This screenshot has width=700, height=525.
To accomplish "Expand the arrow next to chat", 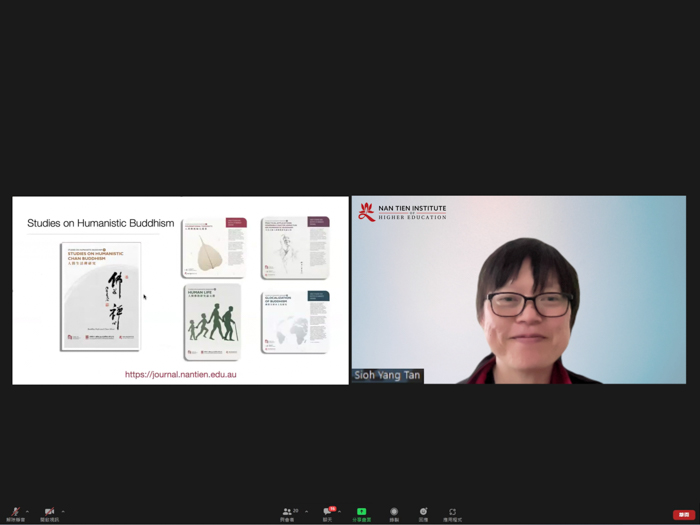I will 340,510.
